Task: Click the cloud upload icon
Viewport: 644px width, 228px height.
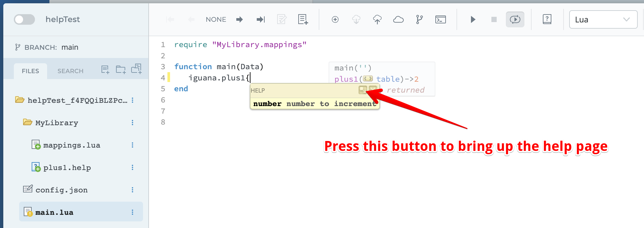Action: coord(377,19)
